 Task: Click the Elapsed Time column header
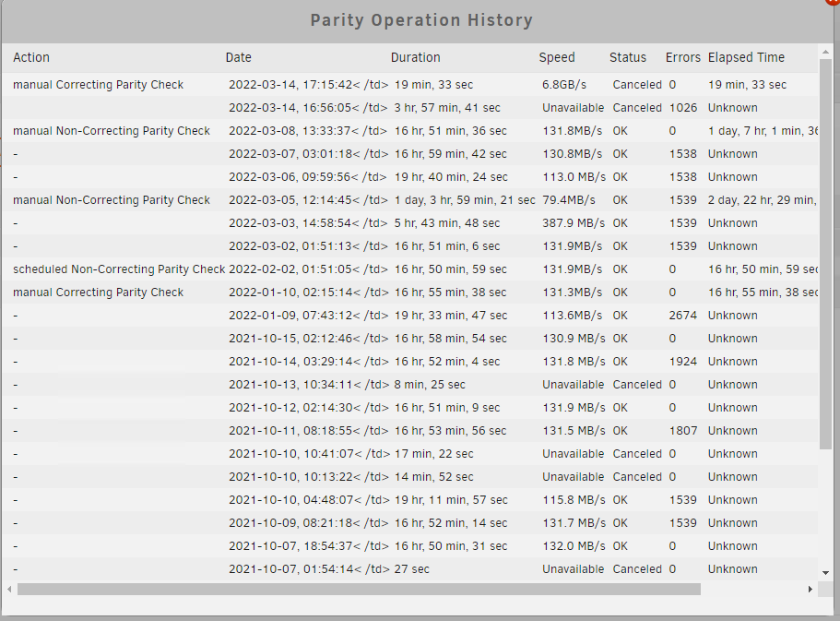(746, 57)
